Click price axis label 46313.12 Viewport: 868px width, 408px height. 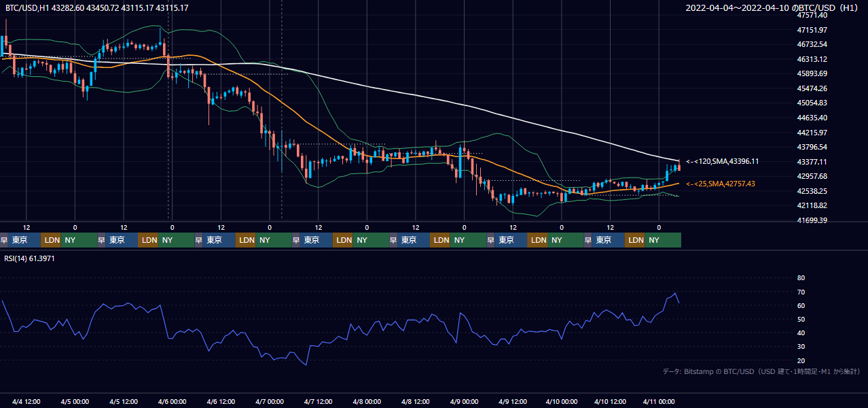tap(812, 59)
